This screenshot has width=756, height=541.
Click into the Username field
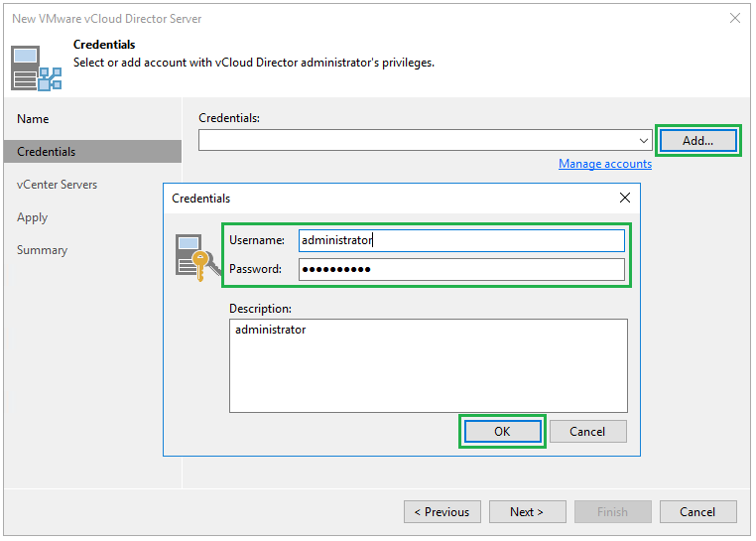pyautogui.click(x=461, y=240)
